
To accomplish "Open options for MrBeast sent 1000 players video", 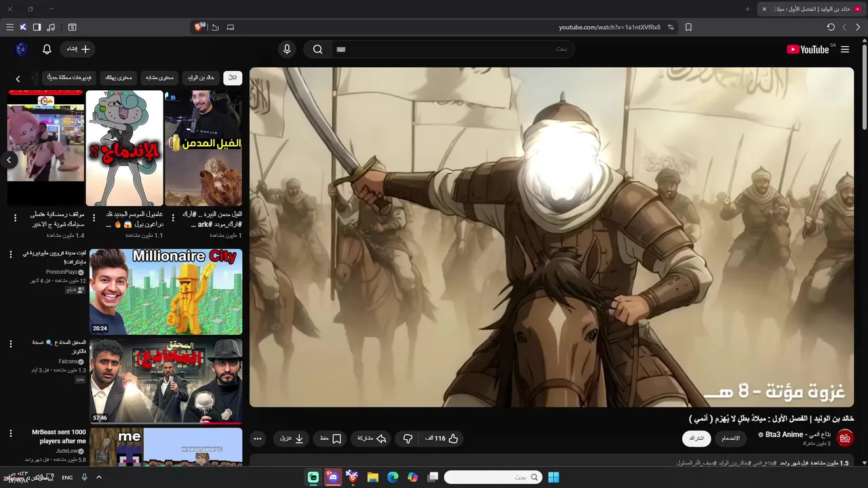I will point(10,433).
